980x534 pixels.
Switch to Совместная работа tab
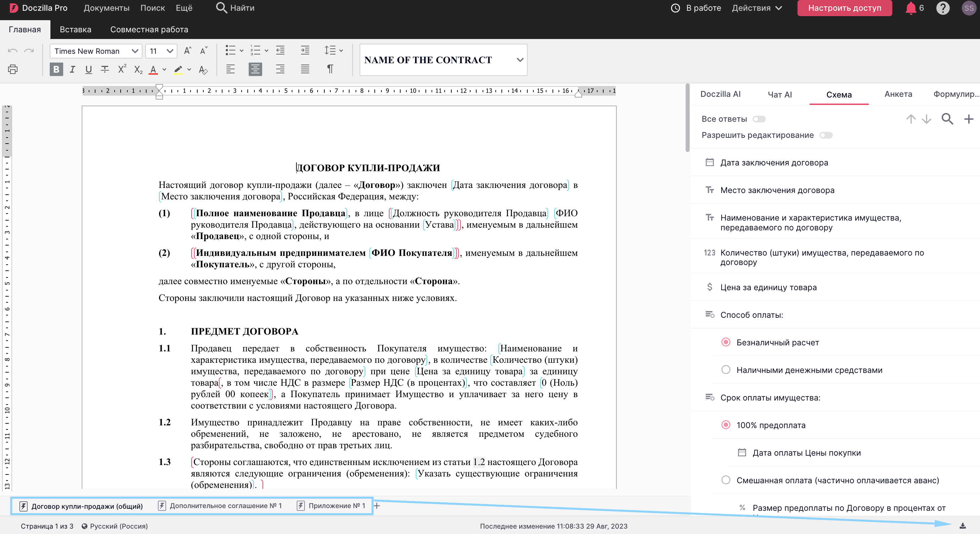coord(149,29)
